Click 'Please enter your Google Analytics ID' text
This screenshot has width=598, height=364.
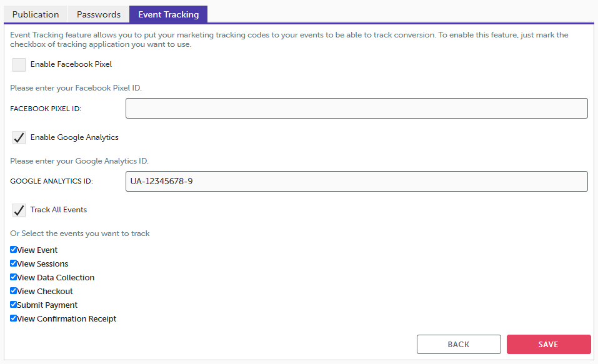tap(79, 161)
